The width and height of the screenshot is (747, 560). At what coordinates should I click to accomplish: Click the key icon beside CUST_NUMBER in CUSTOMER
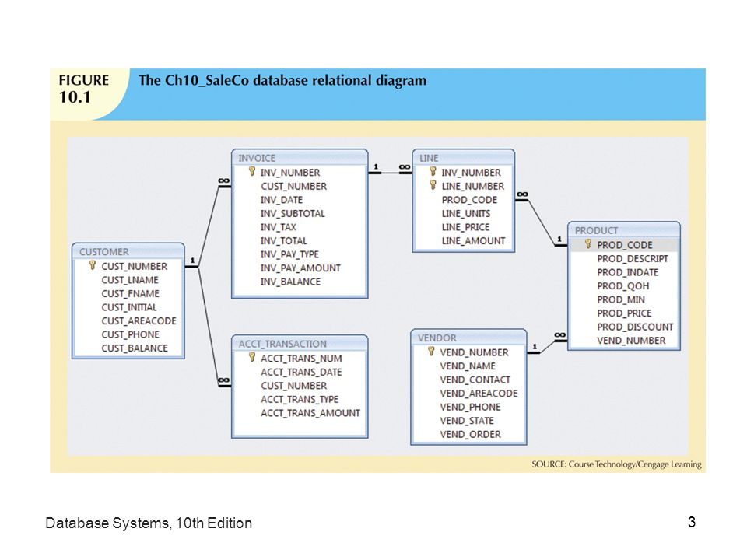point(93,265)
